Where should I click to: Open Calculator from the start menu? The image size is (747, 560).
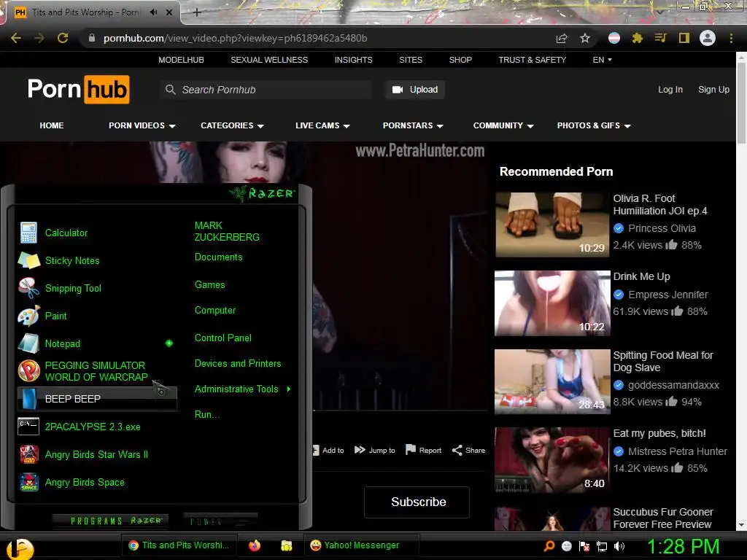(x=96, y=233)
